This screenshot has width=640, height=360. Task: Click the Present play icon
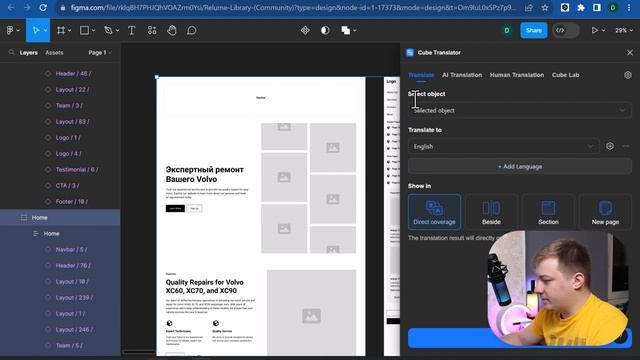[x=595, y=30]
